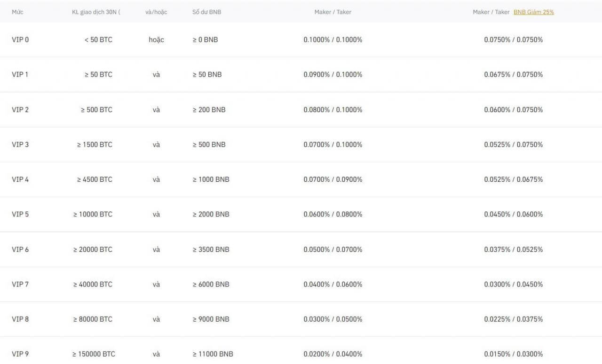
Task: Click the 0.0400% / 0.0600% fee cell
Action: (333, 284)
